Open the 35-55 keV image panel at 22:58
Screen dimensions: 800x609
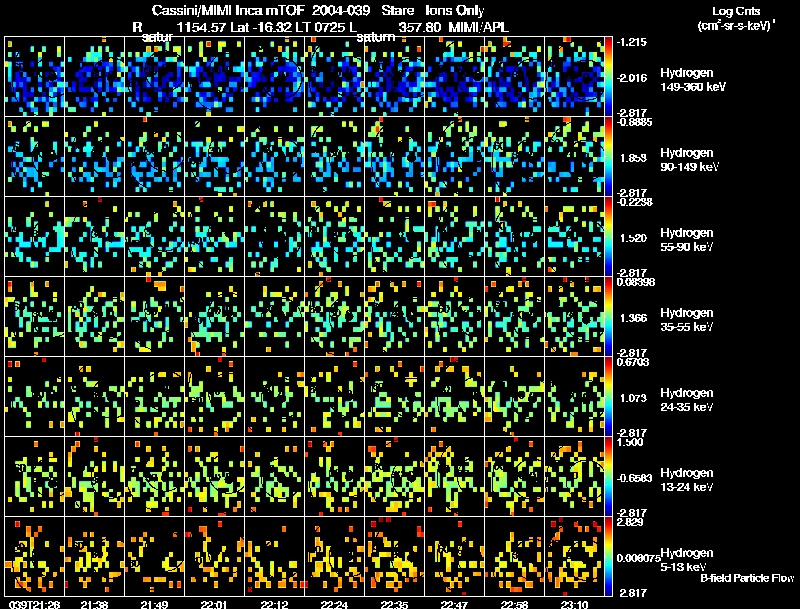pyautogui.click(x=514, y=317)
